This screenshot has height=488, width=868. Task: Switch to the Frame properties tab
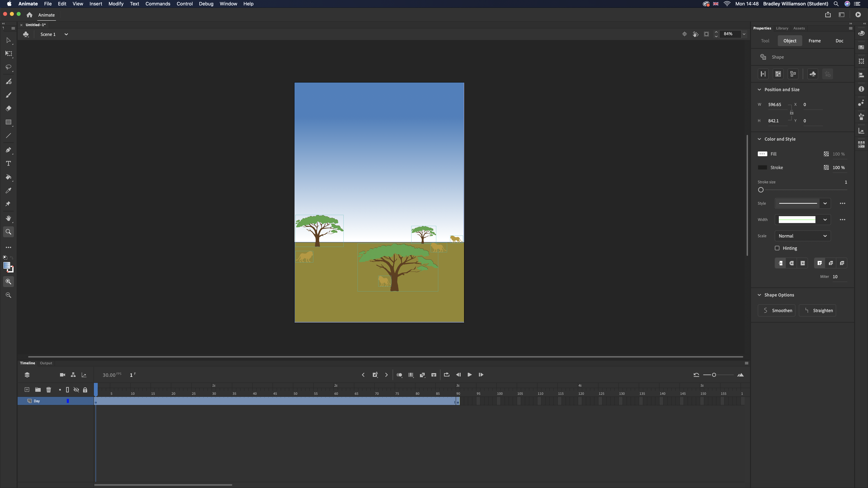814,41
